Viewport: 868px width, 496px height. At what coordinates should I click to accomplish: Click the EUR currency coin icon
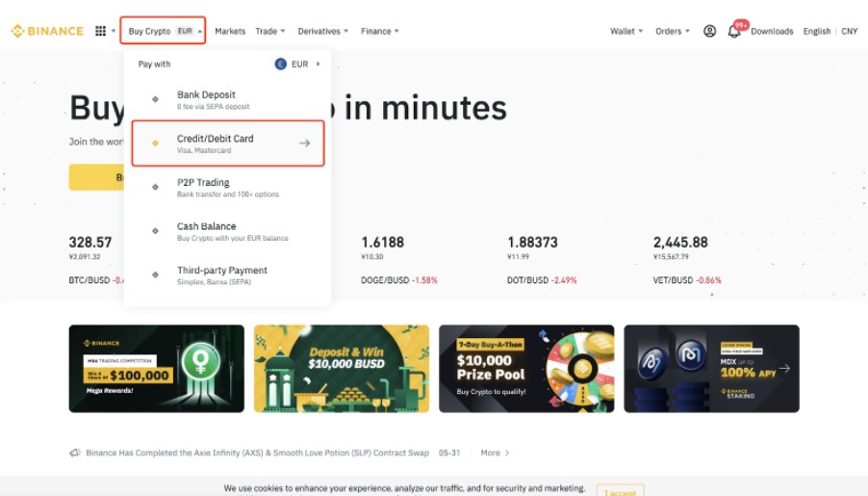pos(281,65)
